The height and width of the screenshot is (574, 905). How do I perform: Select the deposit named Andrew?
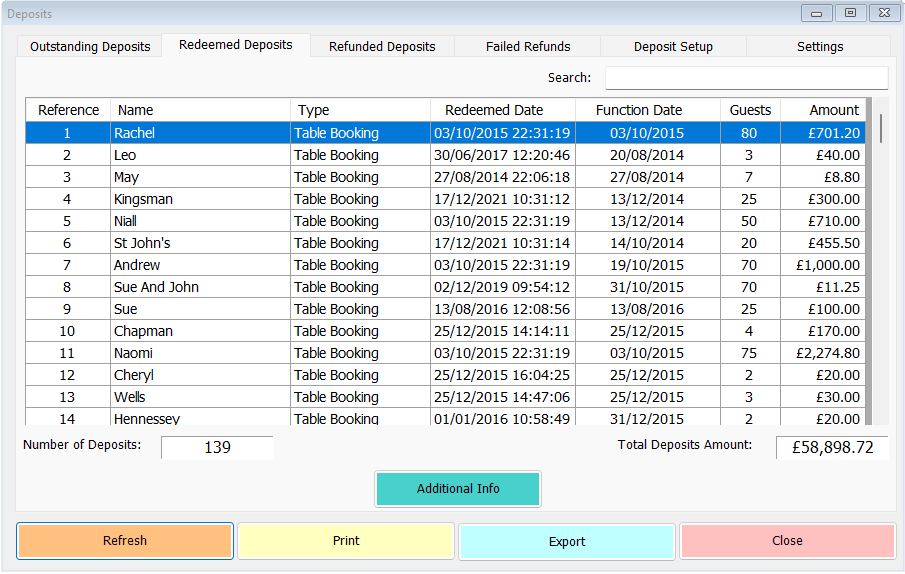coord(200,265)
